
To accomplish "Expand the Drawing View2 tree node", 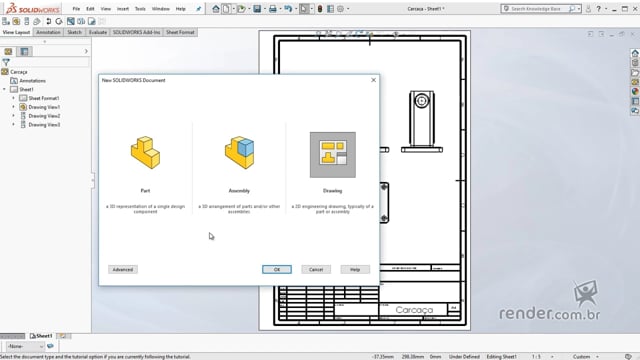I will pyautogui.click(x=13, y=116).
